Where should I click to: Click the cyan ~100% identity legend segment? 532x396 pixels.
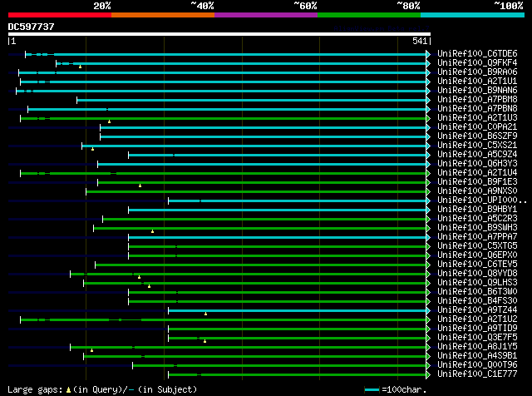(473, 15)
